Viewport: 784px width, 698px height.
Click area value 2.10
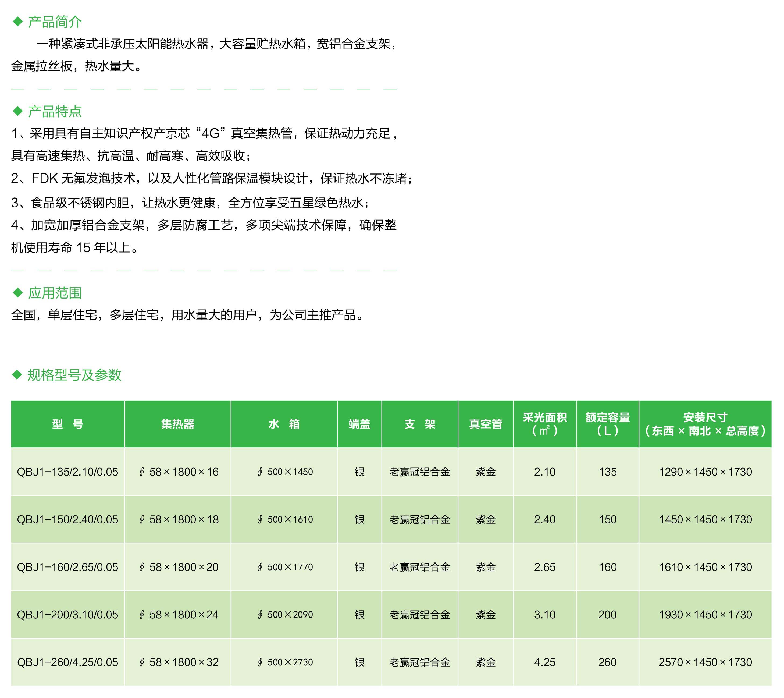point(545,472)
